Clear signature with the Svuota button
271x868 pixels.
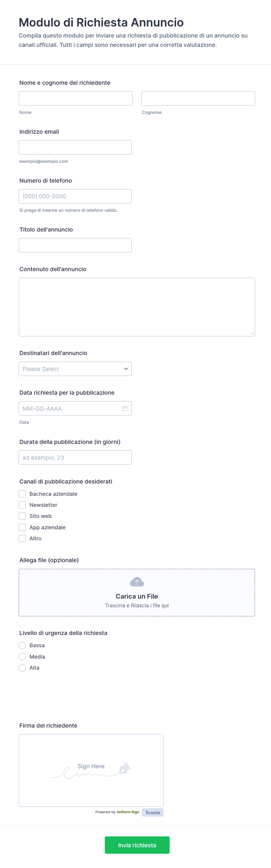(153, 812)
